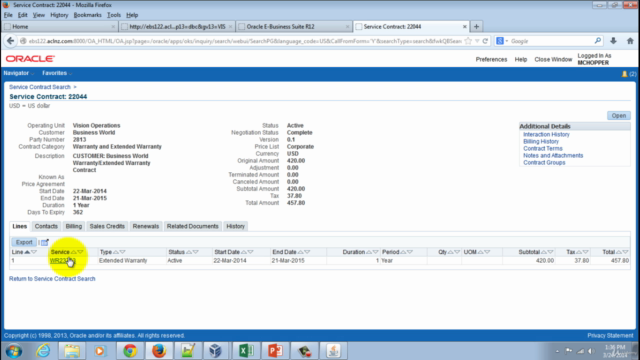Click the browser address bar URL
640x360 pixels.
(245, 41)
